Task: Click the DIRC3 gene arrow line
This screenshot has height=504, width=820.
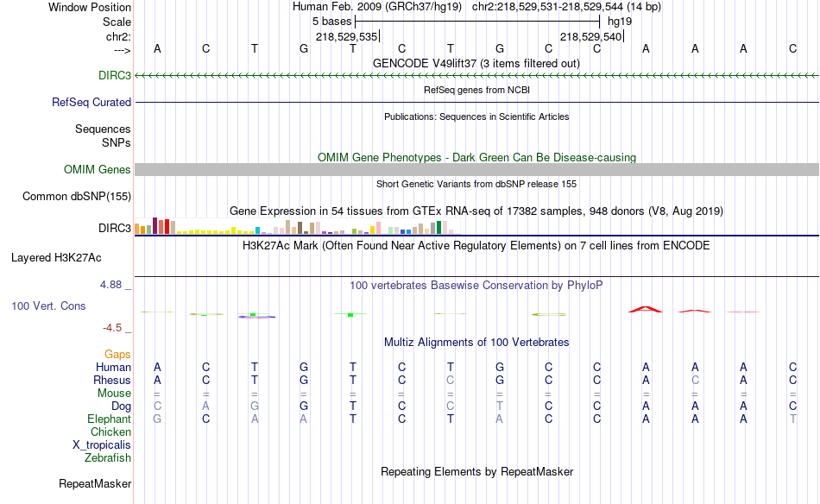Action: 476,76
